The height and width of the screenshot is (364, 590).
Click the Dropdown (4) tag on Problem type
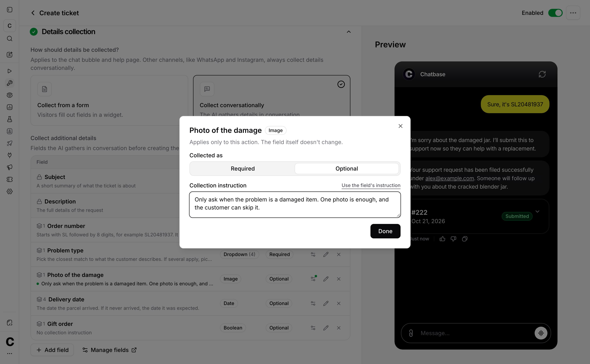pos(239,254)
